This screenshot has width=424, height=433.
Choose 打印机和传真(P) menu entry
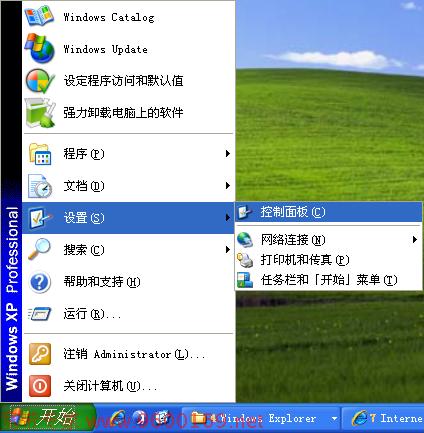pos(329,260)
